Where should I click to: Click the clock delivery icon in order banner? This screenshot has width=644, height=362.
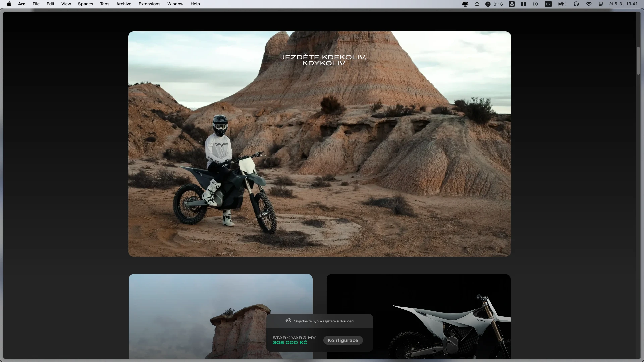click(x=288, y=321)
